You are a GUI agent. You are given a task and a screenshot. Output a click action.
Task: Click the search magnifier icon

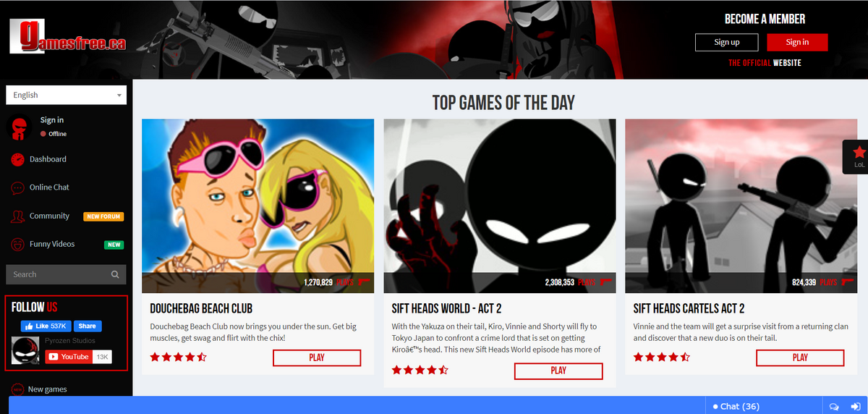click(x=115, y=274)
